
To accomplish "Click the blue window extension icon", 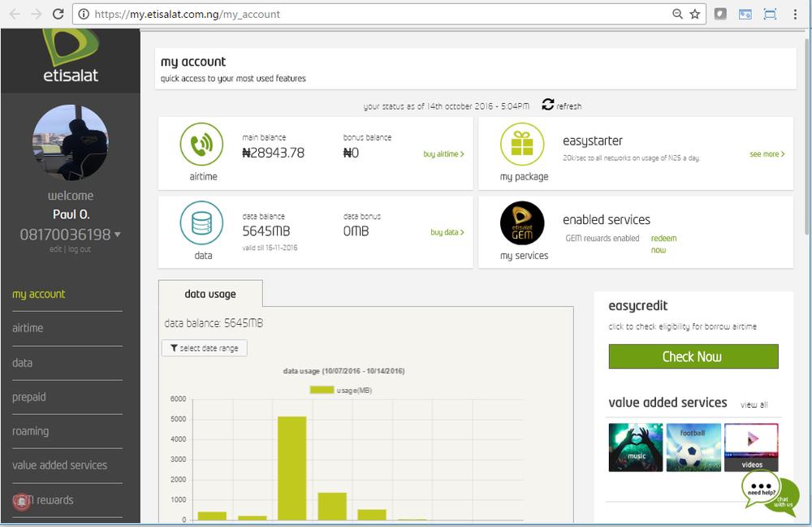I will click(745, 14).
